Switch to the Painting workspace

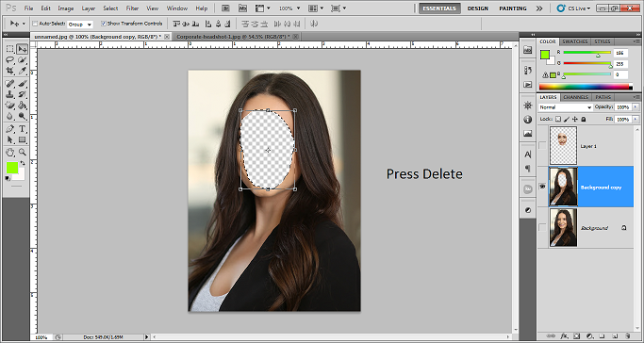(x=513, y=8)
